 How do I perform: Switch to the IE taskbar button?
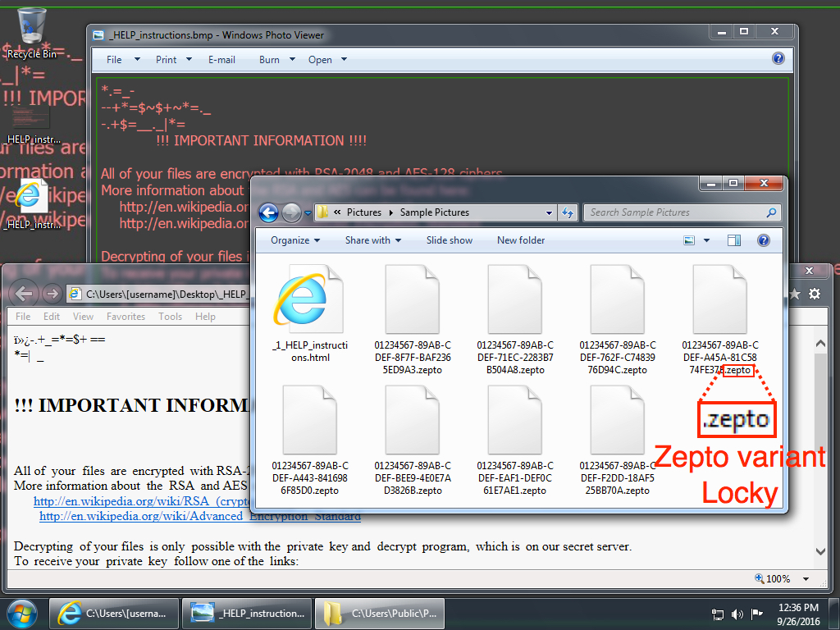(114, 614)
